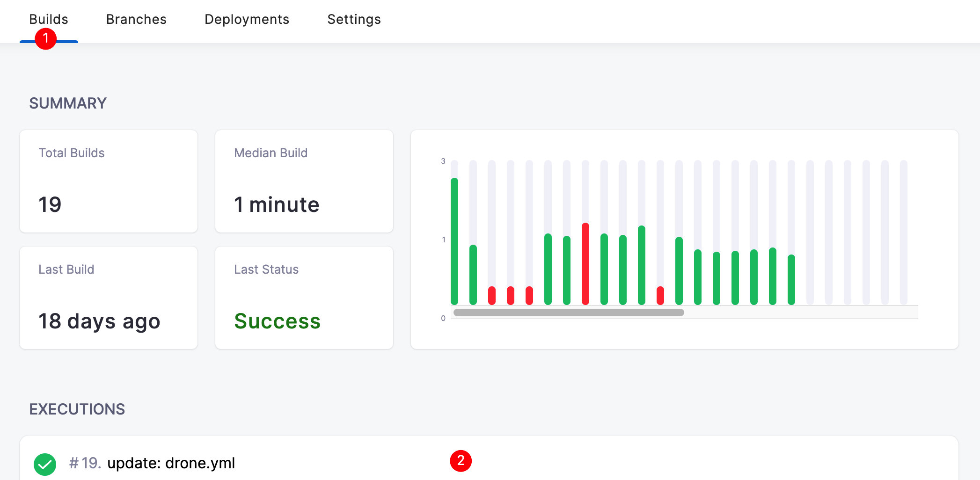The width and height of the screenshot is (980, 480).
Task: Open the 'update: drone.yml' execution
Action: pos(171,463)
